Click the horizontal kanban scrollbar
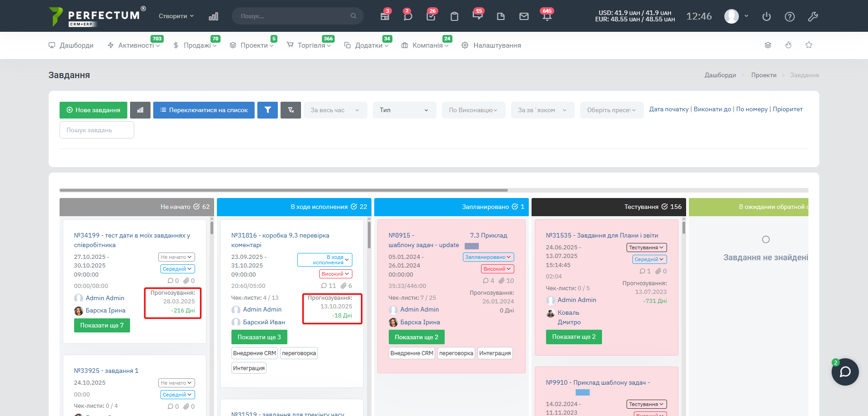The image size is (868, 416). (x=284, y=190)
